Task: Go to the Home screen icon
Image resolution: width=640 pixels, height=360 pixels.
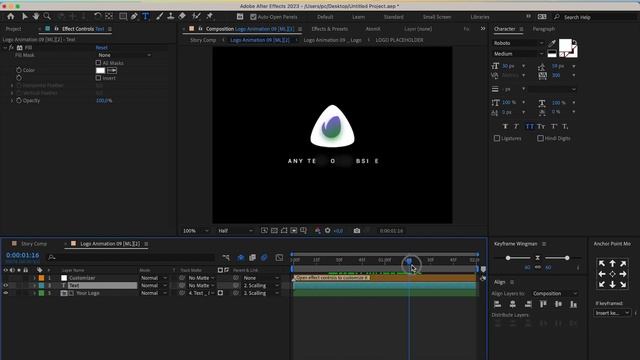Action: 11,16
